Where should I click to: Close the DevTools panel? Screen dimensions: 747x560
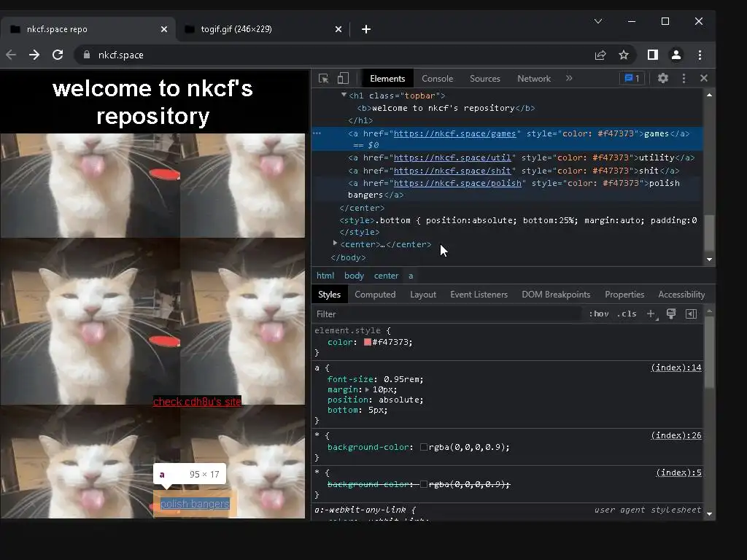point(704,78)
